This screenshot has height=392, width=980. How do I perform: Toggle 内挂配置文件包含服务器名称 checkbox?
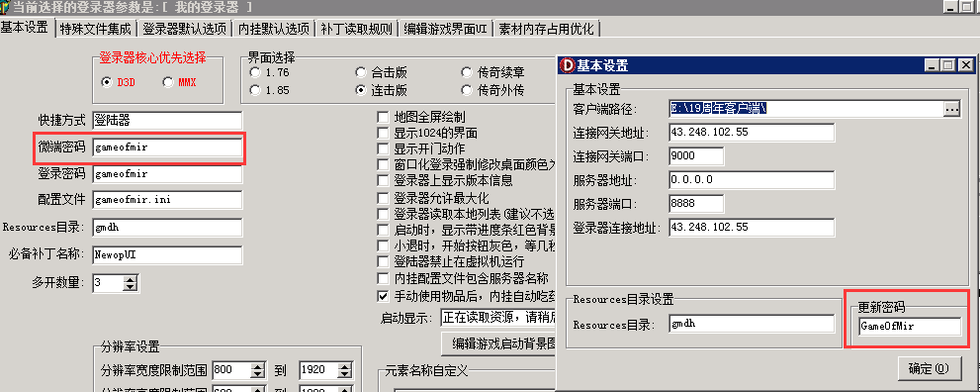click(383, 278)
